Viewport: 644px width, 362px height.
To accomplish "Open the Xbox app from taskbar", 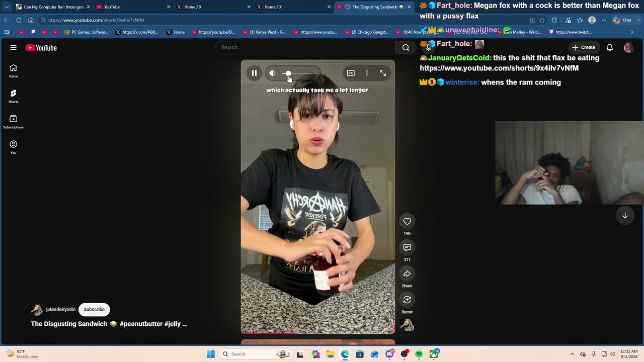I will (434, 354).
